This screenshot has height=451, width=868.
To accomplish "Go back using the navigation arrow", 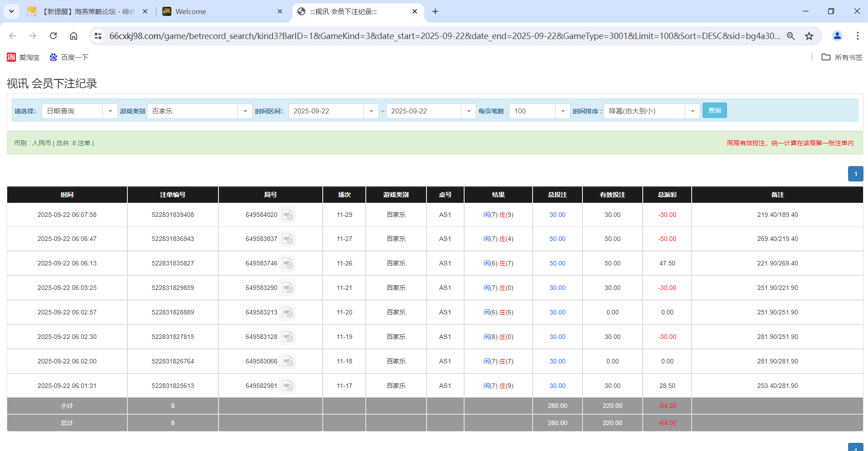I will tap(12, 36).
